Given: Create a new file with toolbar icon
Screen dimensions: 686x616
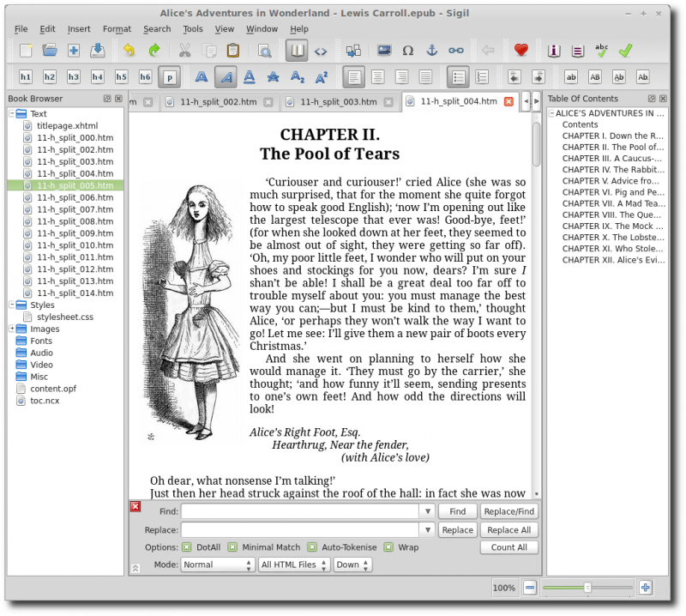Looking at the screenshot, I should pos(26,51).
